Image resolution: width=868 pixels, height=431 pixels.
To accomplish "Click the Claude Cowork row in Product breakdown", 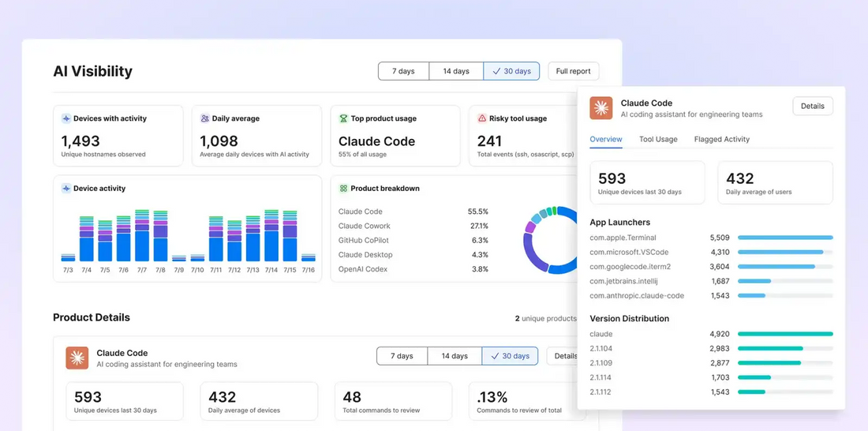I will point(413,226).
